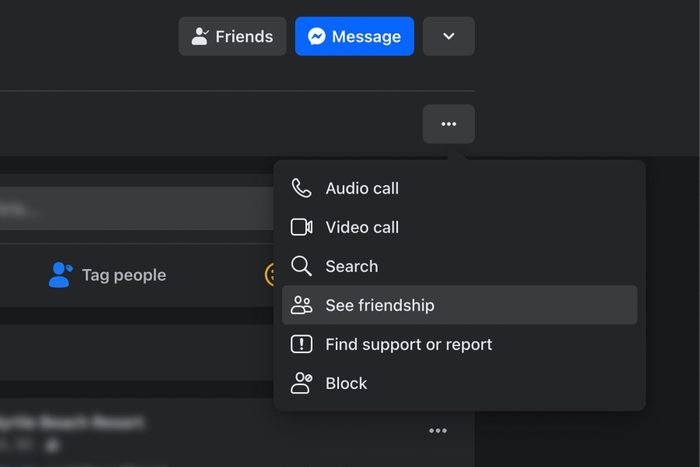Click the Messenger logo in the Message button
700x467 pixels.
[x=316, y=36]
